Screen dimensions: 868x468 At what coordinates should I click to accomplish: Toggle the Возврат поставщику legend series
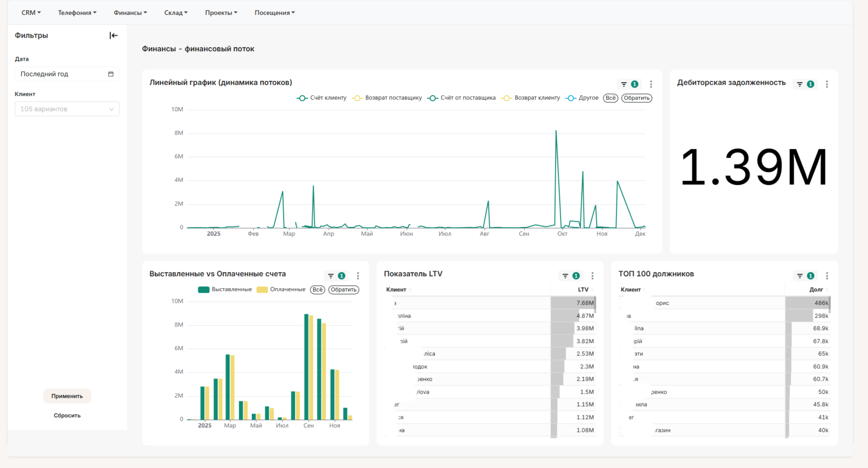coord(387,98)
